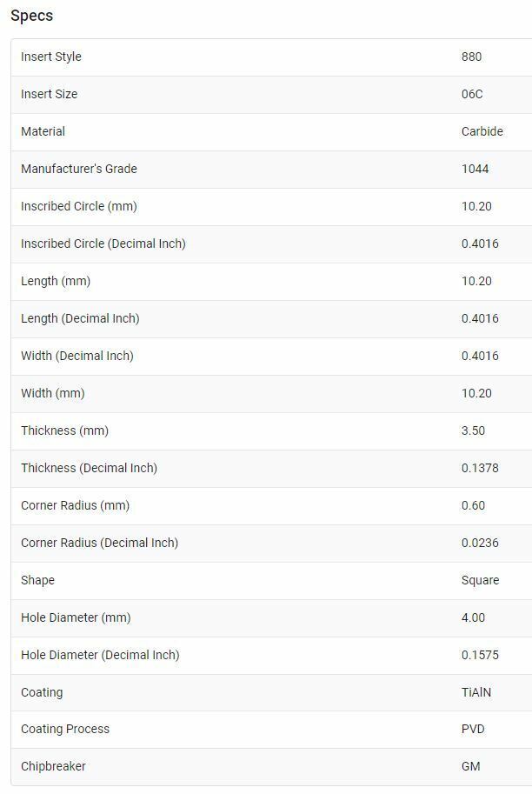Click the Corner Radius (mm) value 0.60
This screenshot has width=532, height=794.
[x=473, y=505]
